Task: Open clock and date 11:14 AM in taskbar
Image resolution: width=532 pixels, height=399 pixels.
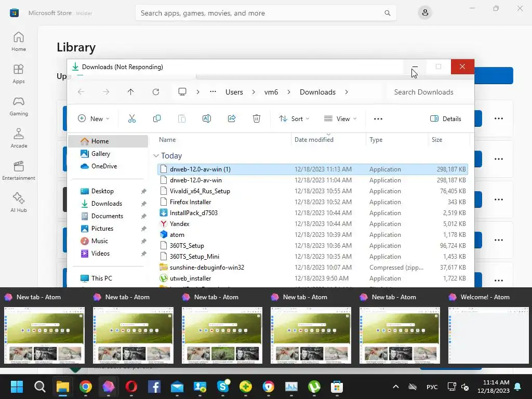Action: coord(494,387)
